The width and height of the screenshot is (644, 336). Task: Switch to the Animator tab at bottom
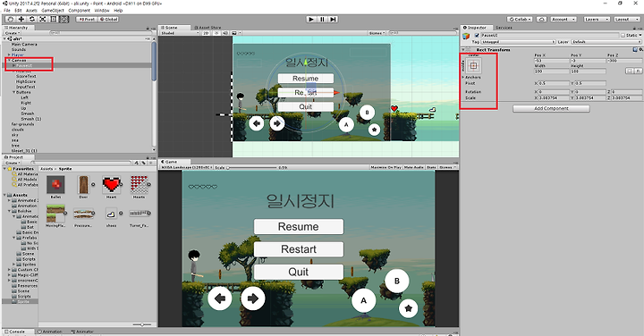point(83,332)
